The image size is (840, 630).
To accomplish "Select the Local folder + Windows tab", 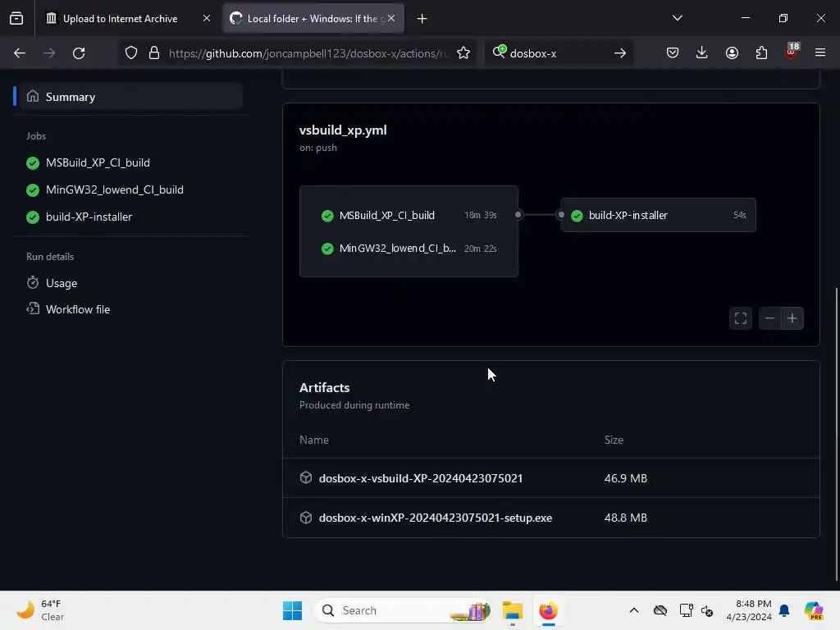I will point(313,19).
